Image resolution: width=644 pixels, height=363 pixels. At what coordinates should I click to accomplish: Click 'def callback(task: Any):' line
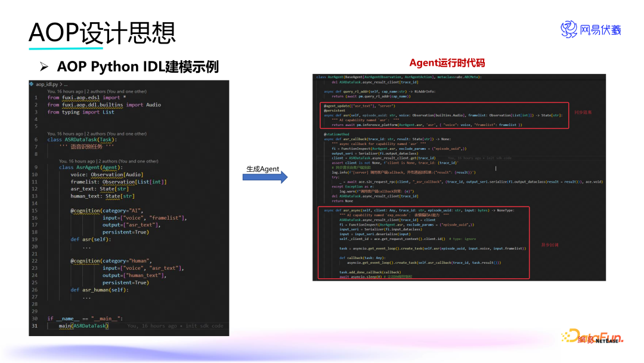point(363,258)
